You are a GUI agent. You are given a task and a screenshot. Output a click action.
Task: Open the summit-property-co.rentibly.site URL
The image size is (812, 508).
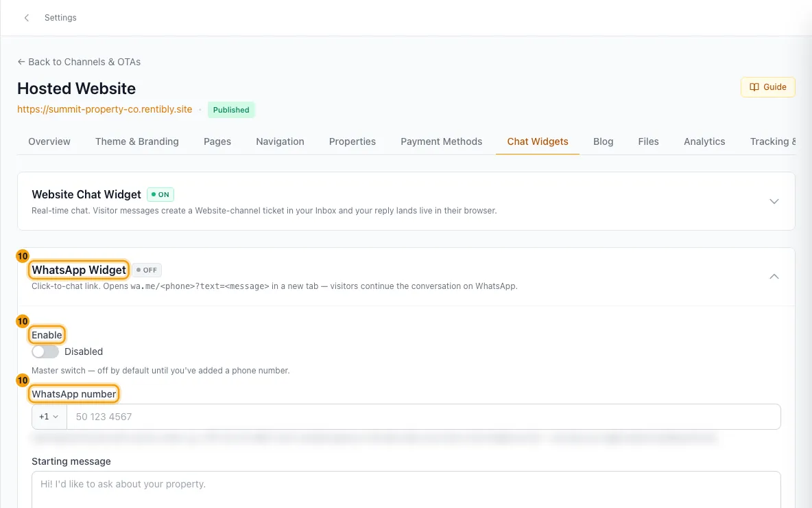coord(105,109)
